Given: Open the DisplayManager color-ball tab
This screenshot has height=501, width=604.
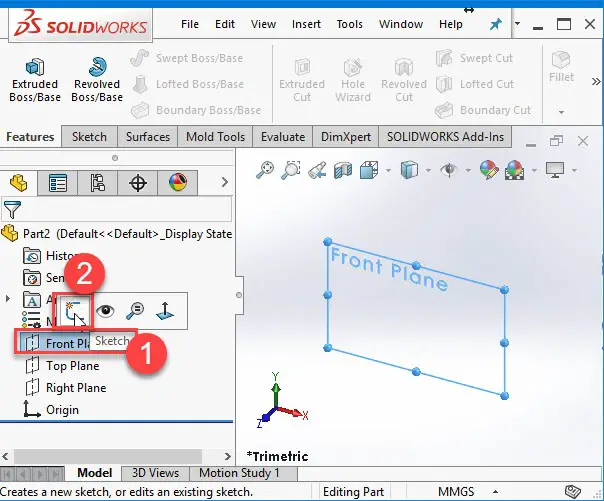Looking at the screenshot, I should point(178,183).
